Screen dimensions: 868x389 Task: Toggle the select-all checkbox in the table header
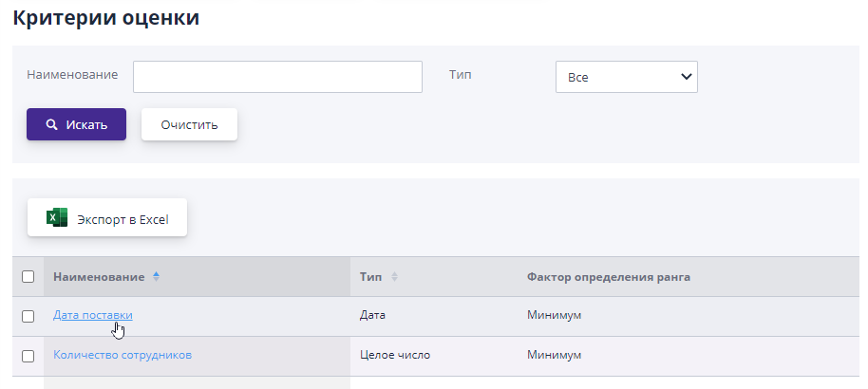coord(28,277)
